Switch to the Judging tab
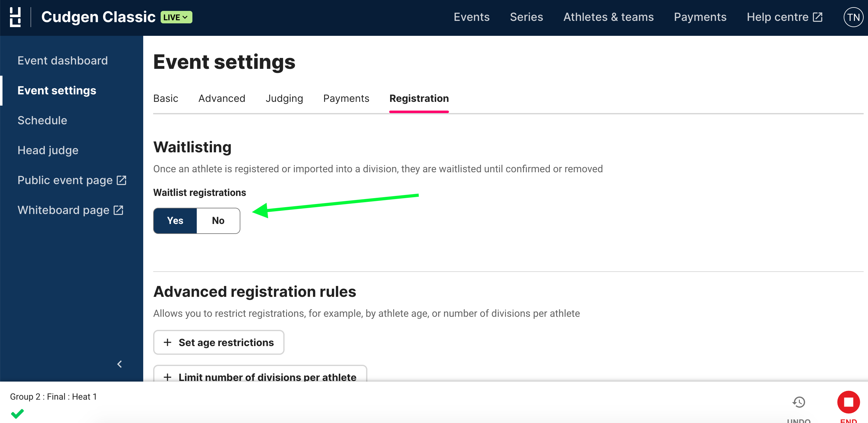Image resolution: width=868 pixels, height=423 pixels. point(284,98)
